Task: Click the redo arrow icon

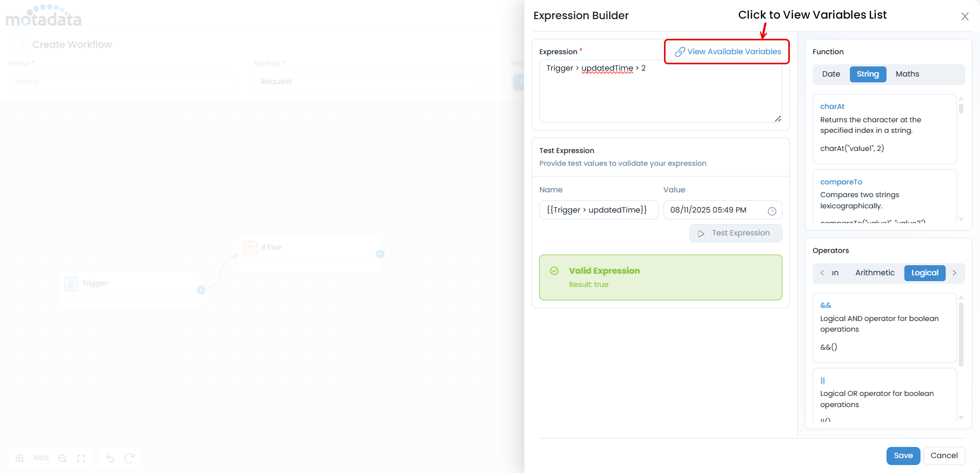Action: tap(129, 458)
